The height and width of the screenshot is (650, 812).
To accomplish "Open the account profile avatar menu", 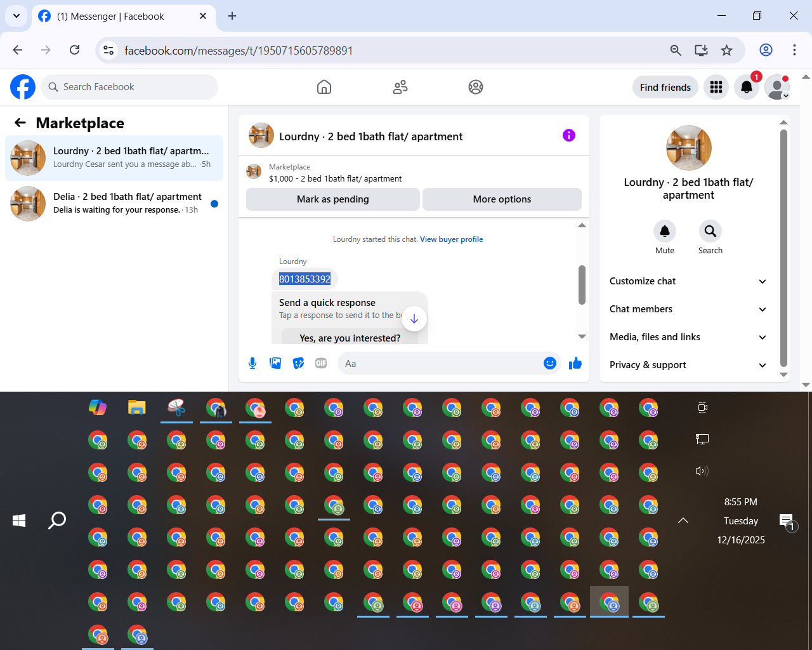I will click(x=777, y=87).
